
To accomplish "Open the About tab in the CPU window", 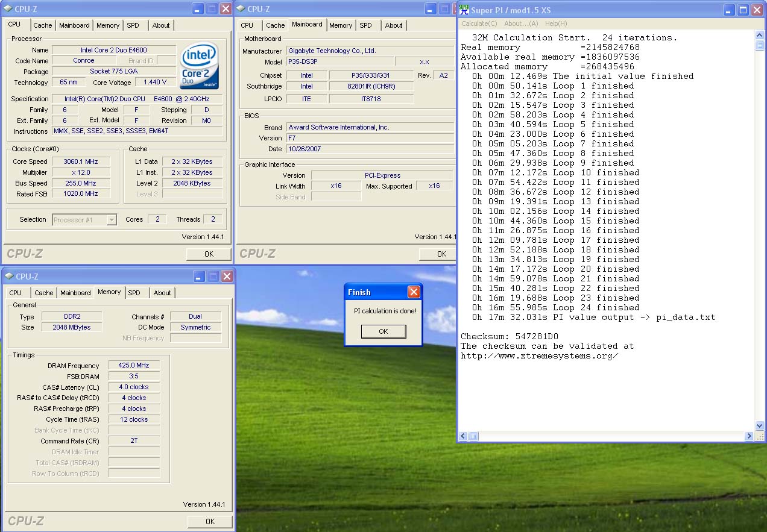I will pos(161,25).
